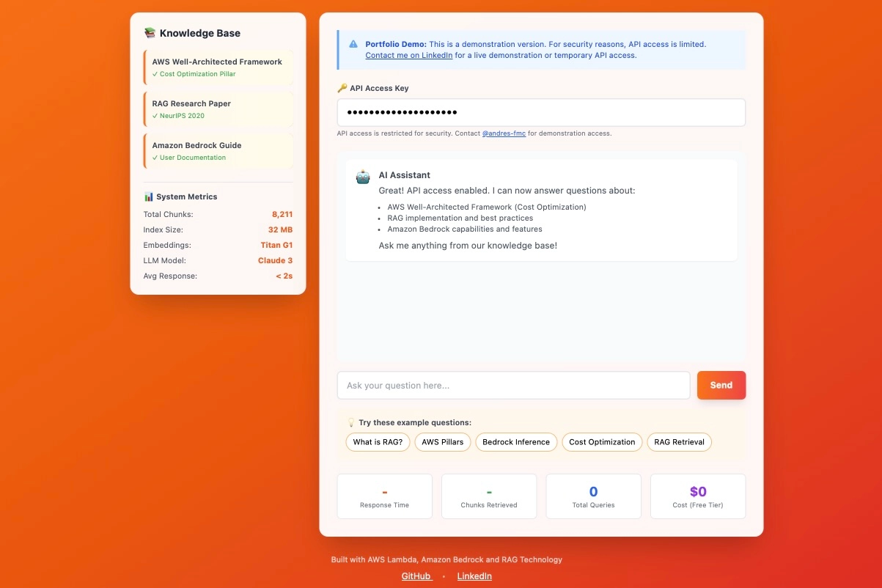882x588 pixels.
Task: Select the AWS Well-Architected Framework document card
Action: (x=218, y=67)
